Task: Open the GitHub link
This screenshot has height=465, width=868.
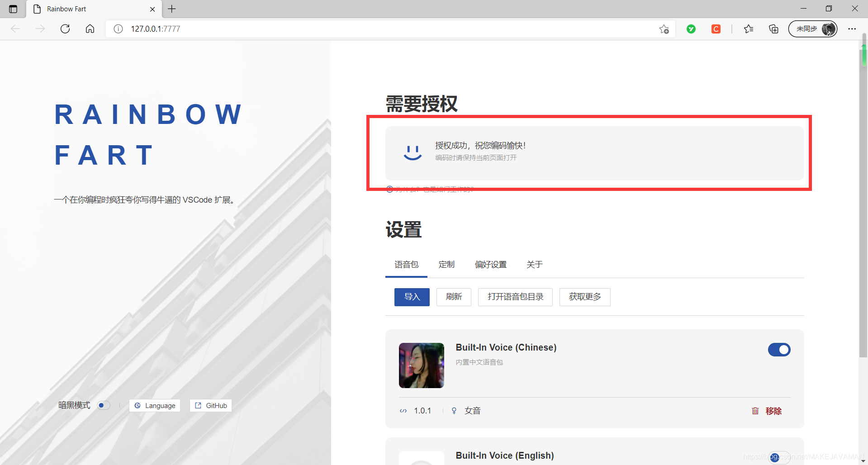Action: 211,406
